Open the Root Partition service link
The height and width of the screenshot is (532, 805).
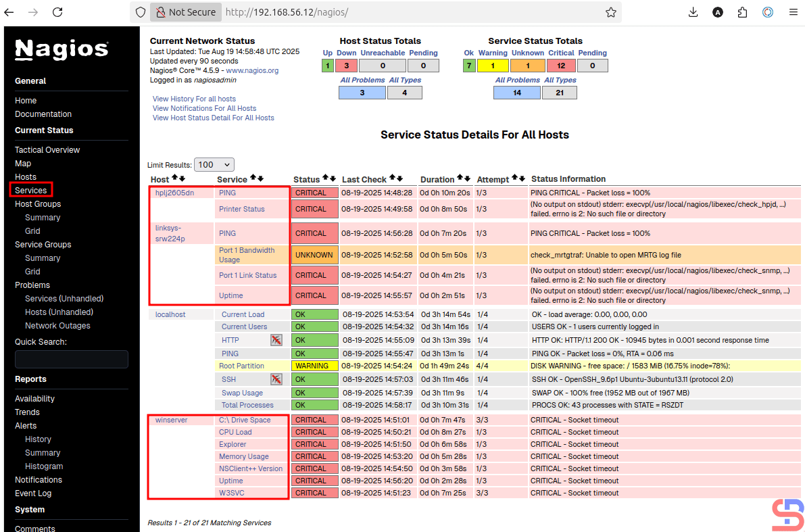[x=241, y=366]
